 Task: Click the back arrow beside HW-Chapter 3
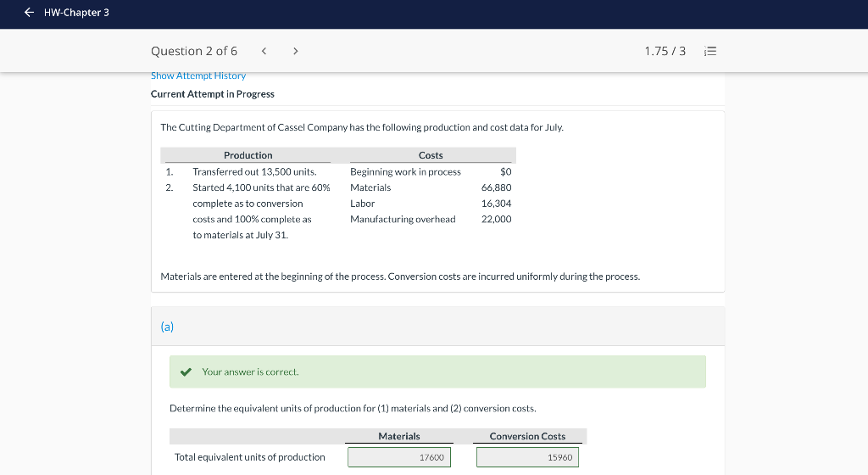click(x=29, y=12)
